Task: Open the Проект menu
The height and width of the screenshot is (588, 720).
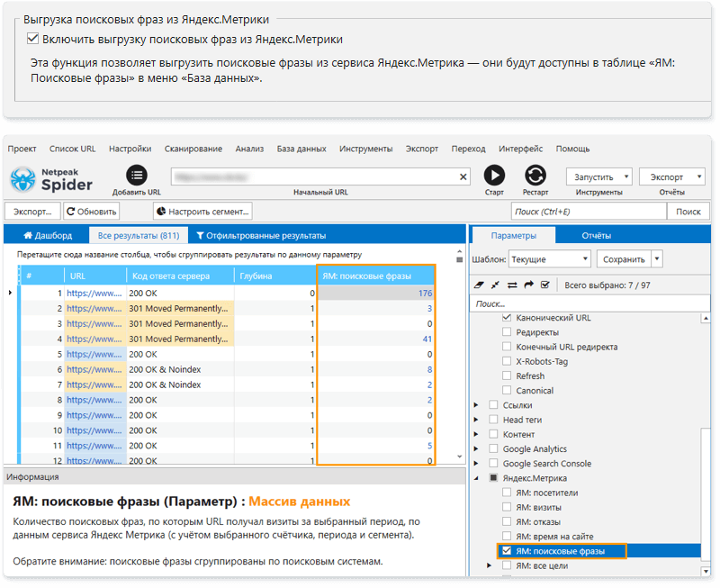Action: click(22, 149)
